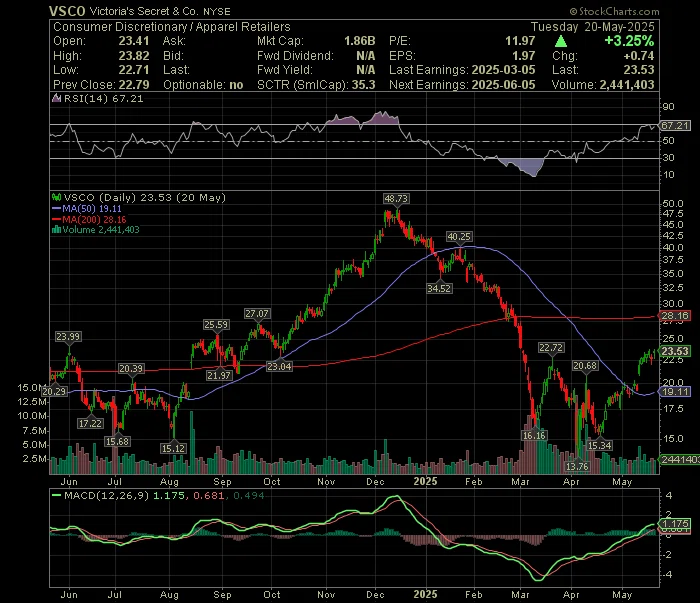
Task: Click the 15.34 low price label
Action: (600, 445)
